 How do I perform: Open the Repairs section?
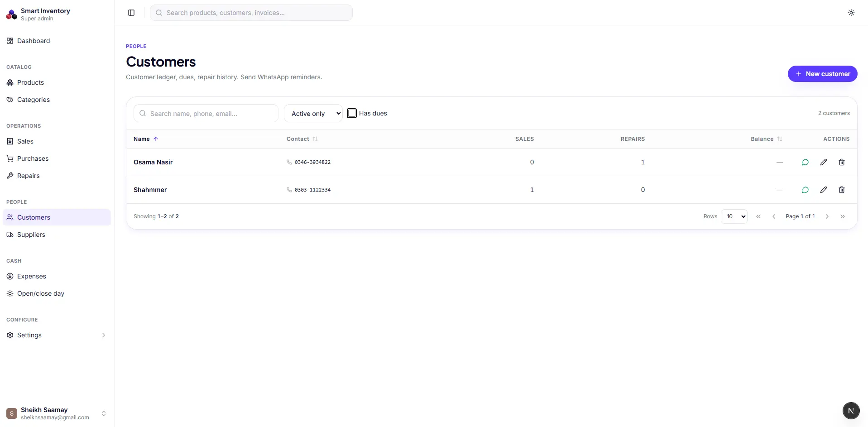click(57, 176)
